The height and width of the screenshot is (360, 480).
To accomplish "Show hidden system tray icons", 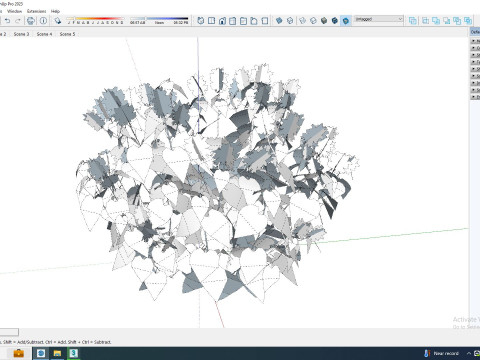I will coord(469,353).
